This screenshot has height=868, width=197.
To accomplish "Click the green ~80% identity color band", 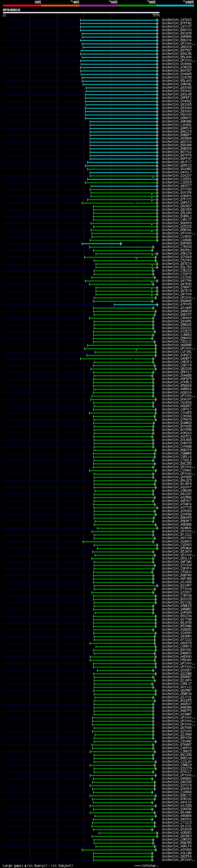I will coord(137,6).
